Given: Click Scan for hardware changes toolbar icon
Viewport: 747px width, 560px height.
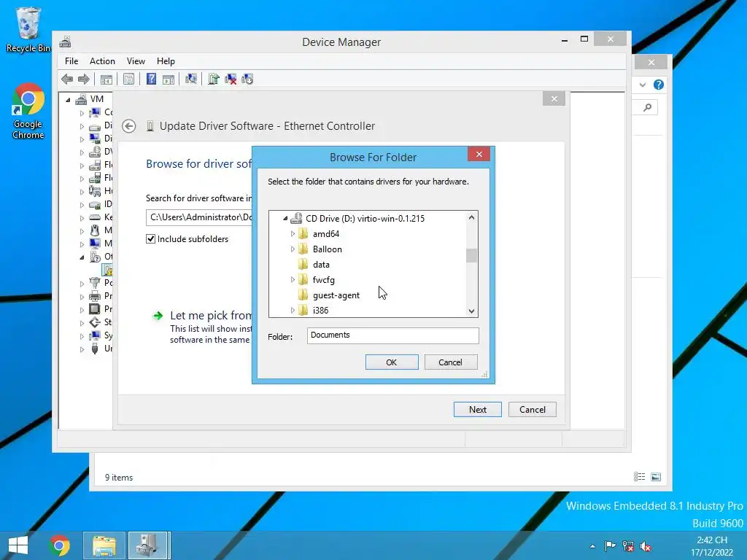Looking at the screenshot, I should [191, 79].
